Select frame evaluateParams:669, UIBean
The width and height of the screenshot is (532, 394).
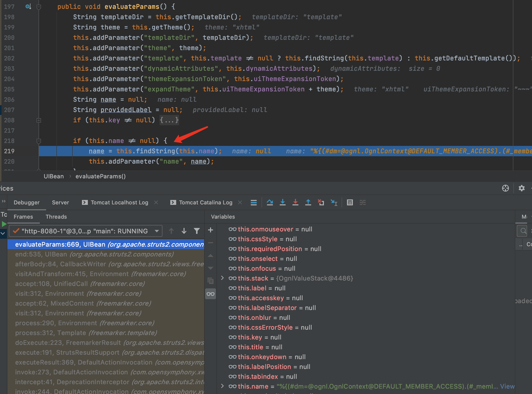coord(106,244)
